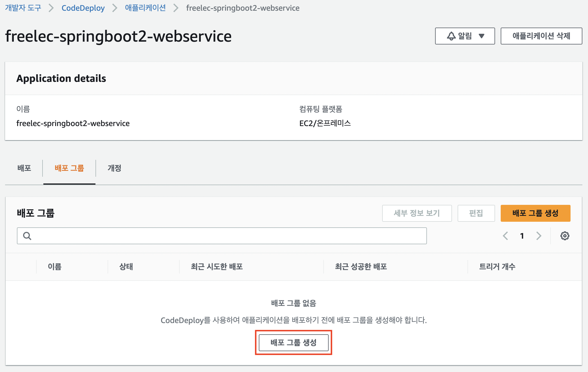Screen dimensions: 588x372
Task: Click the 최근 시도한 배포 column header
Action: (x=217, y=266)
